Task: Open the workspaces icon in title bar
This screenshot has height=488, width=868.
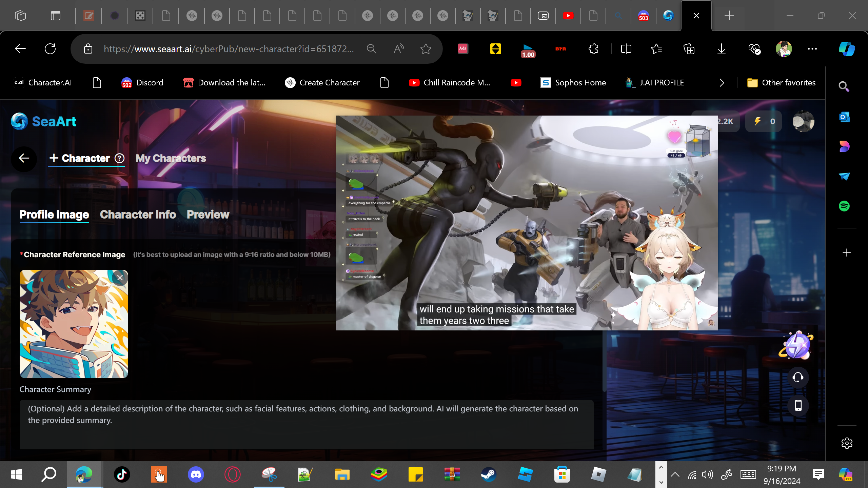Action: coord(20,16)
